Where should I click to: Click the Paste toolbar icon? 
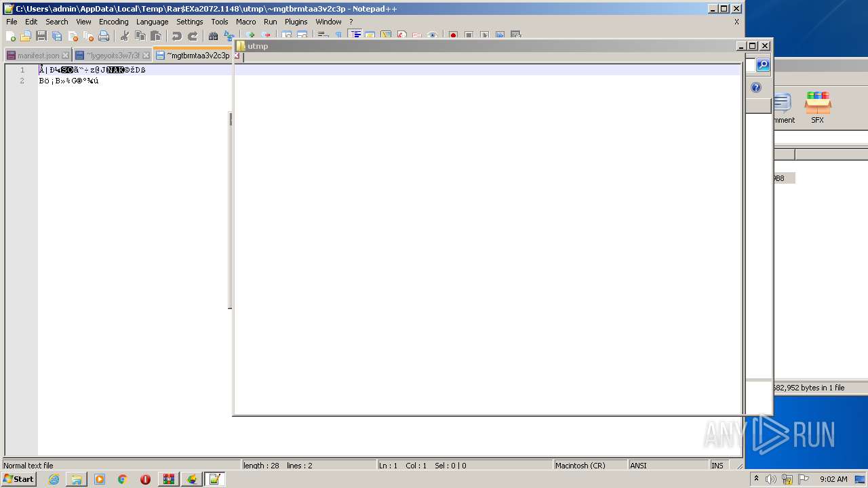click(x=155, y=36)
